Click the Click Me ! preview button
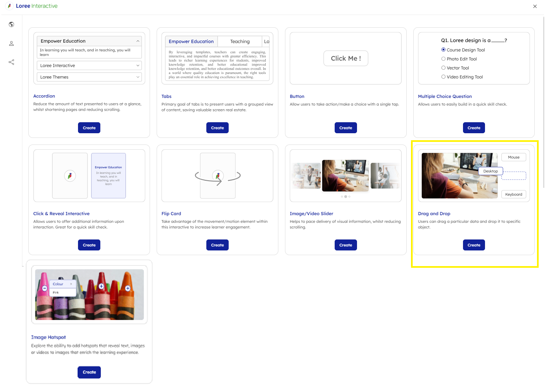This screenshot has height=392, width=549. [346, 58]
